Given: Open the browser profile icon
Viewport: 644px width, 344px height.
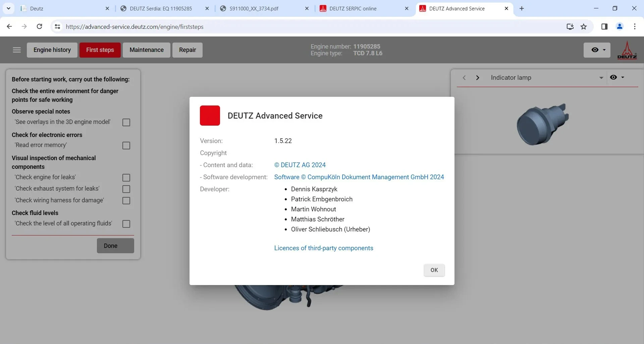Looking at the screenshot, I should [x=620, y=26].
